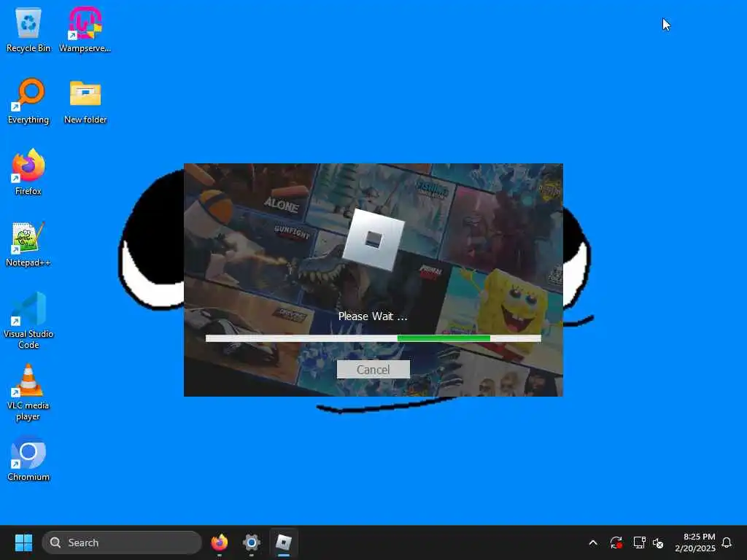Click the taskbar Search box
The image size is (747, 560).
click(122, 542)
